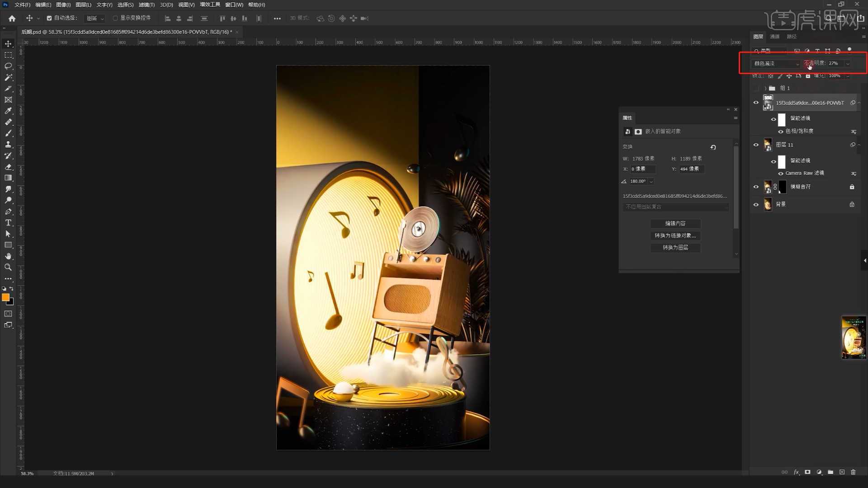Click the Home icon in options bar

[x=12, y=19]
